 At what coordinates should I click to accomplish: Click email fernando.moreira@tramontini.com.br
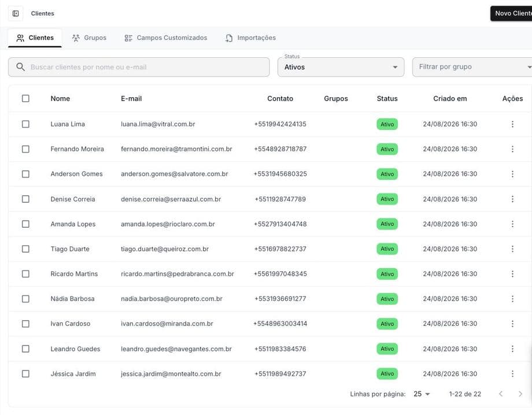[176, 149]
